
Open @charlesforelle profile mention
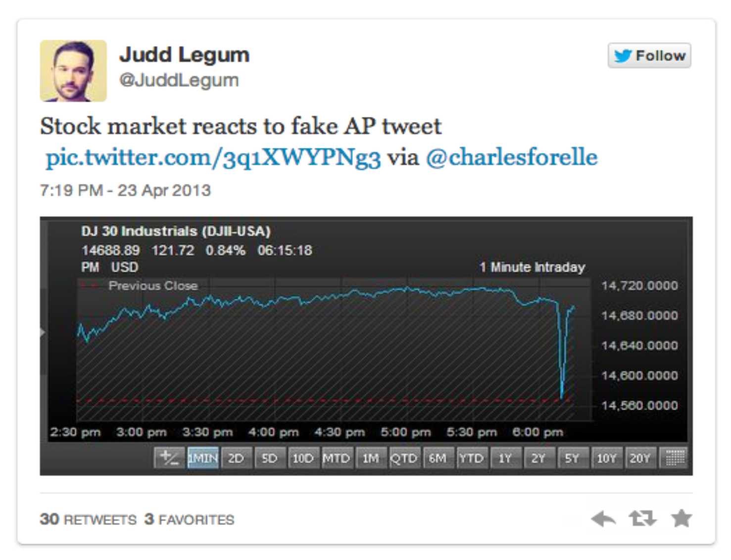pos(511,157)
